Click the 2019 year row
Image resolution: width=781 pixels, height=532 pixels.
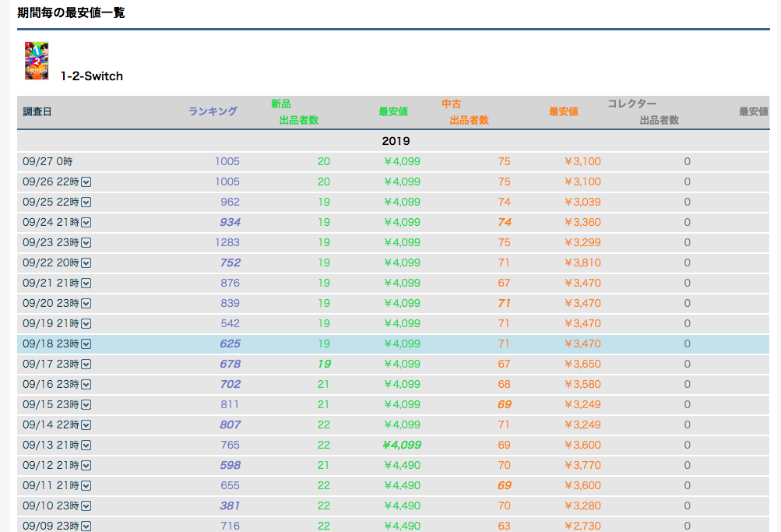(393, 141)
